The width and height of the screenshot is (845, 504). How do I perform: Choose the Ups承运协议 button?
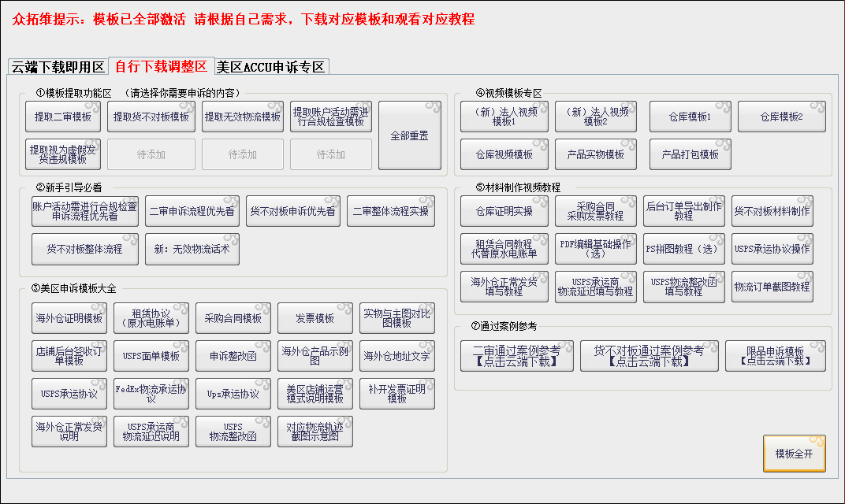(x=233, y=394)
